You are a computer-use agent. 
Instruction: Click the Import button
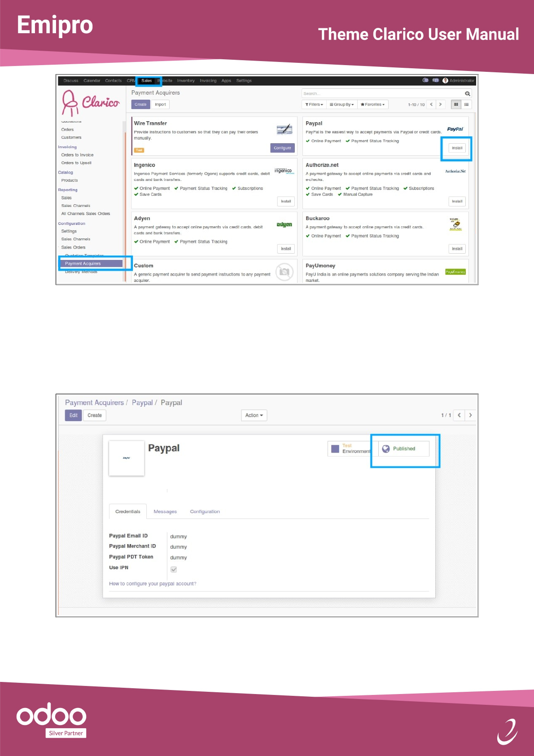161,105
